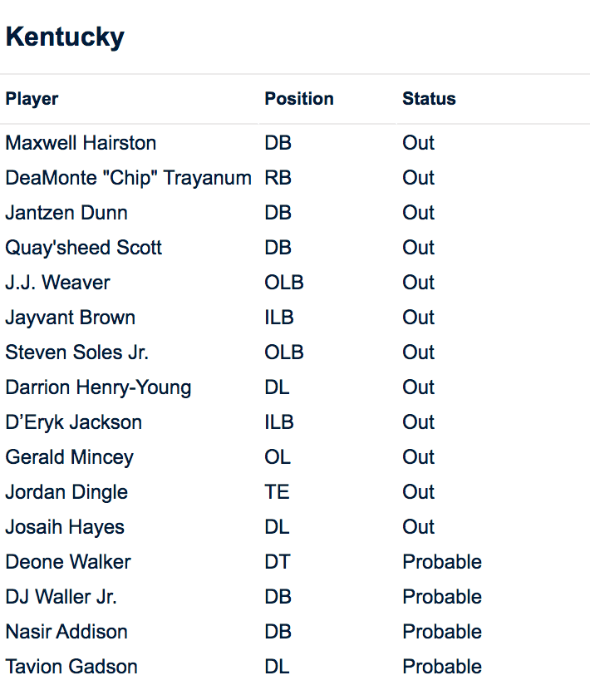Click Gerald Mincey's name

point(69,457)
